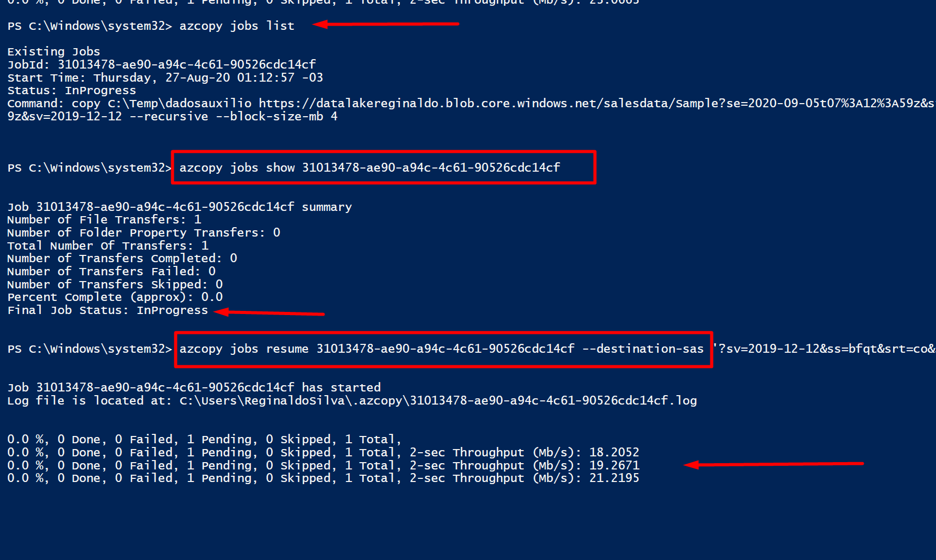Screen dimensions: 936x560
Task: Click 'Percent Complete (approx): 0.0' line
Action: [x=115, y=297]
